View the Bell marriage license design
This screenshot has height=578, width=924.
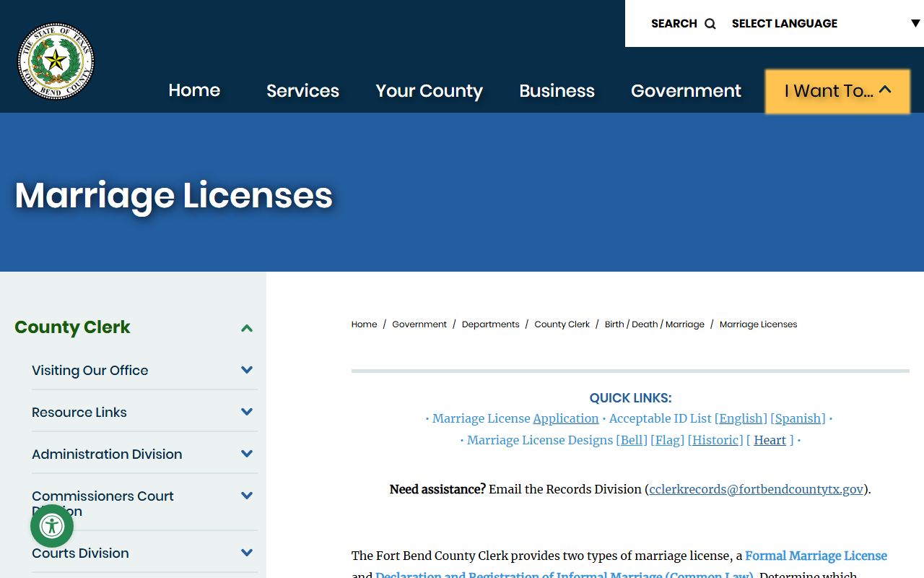tap(632, 440)
